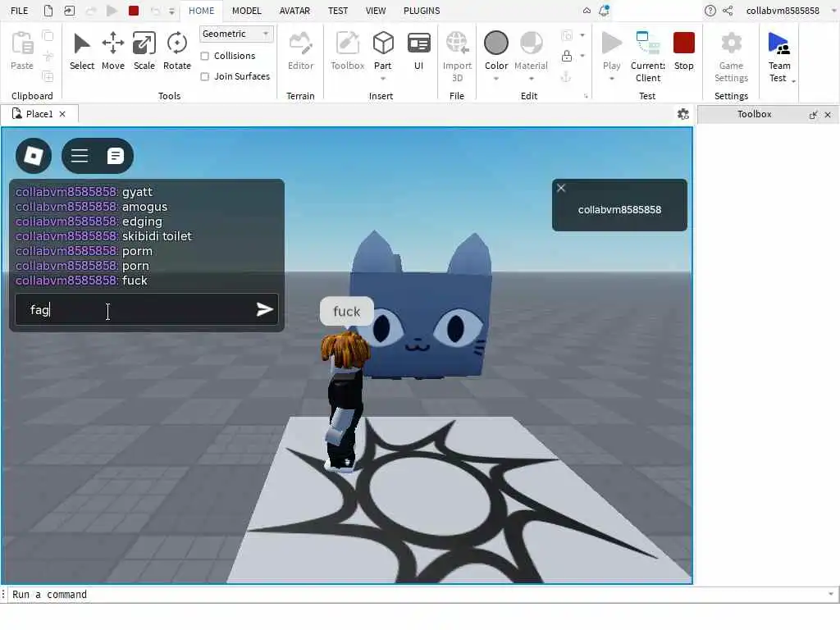Click collabvm8585858 in player list
Image resolution: width=840 pixels, height=630 pixels.
[x=619, y=210]
